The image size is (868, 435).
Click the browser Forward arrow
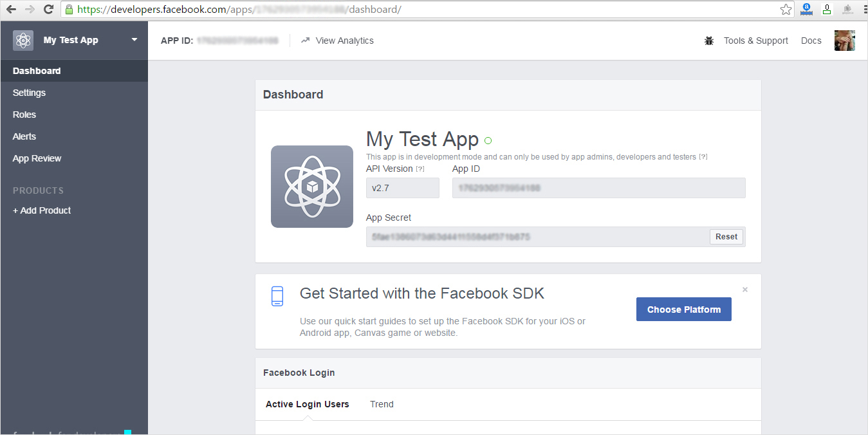point(30,10)
